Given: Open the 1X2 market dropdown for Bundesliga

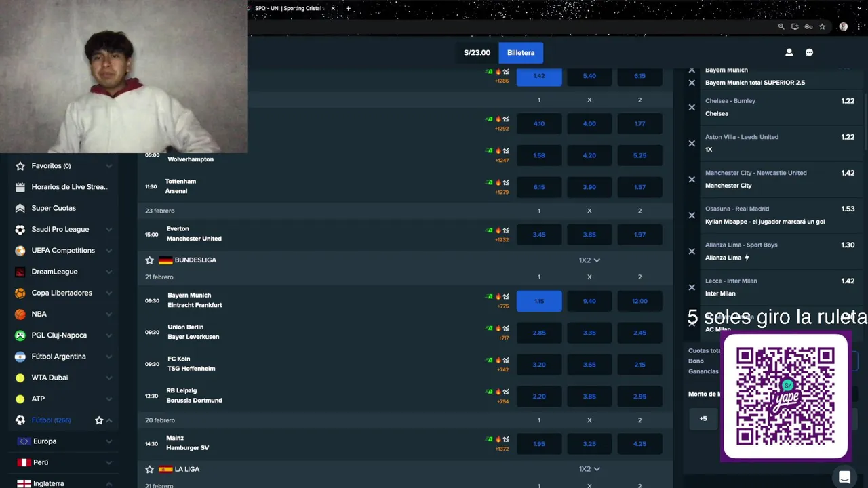Looking at the screenshot, I should 589,260.
